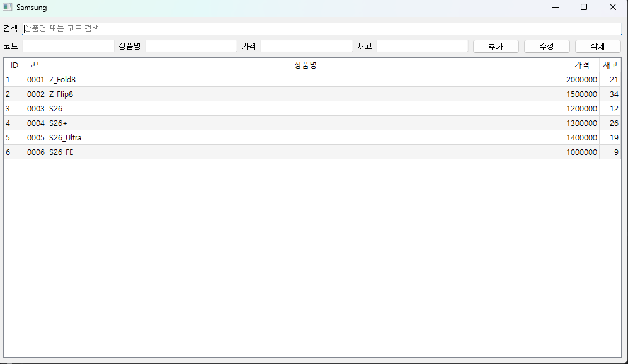Click stock cell showing 34
Viewport: 628px width, 364px height.
pyautogui.click(x=610, y=94)
